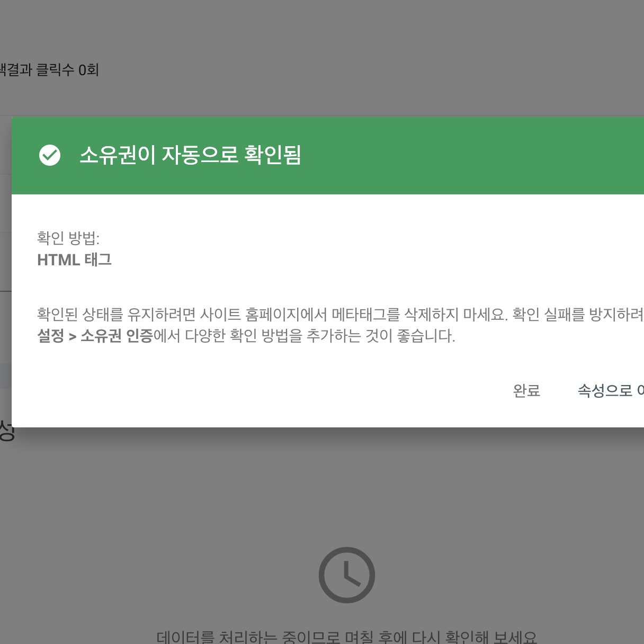Screen dimensions: 644x644
Task: Click the 데이터를 처리하는 중 status message
Action: pyautogui.click(x=347, y=635)
